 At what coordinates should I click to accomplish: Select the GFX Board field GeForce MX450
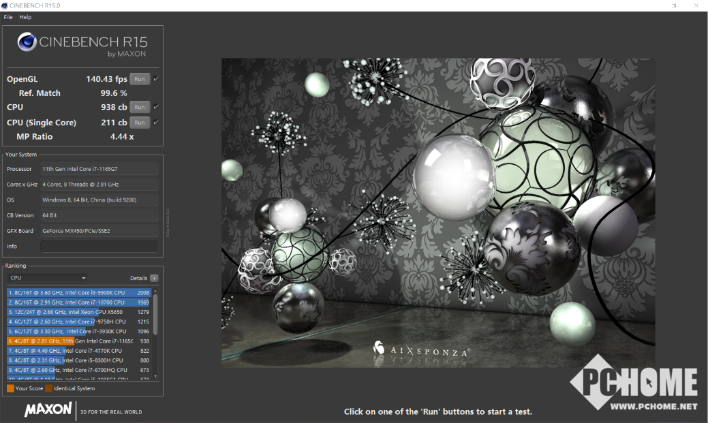pos(99,231)
